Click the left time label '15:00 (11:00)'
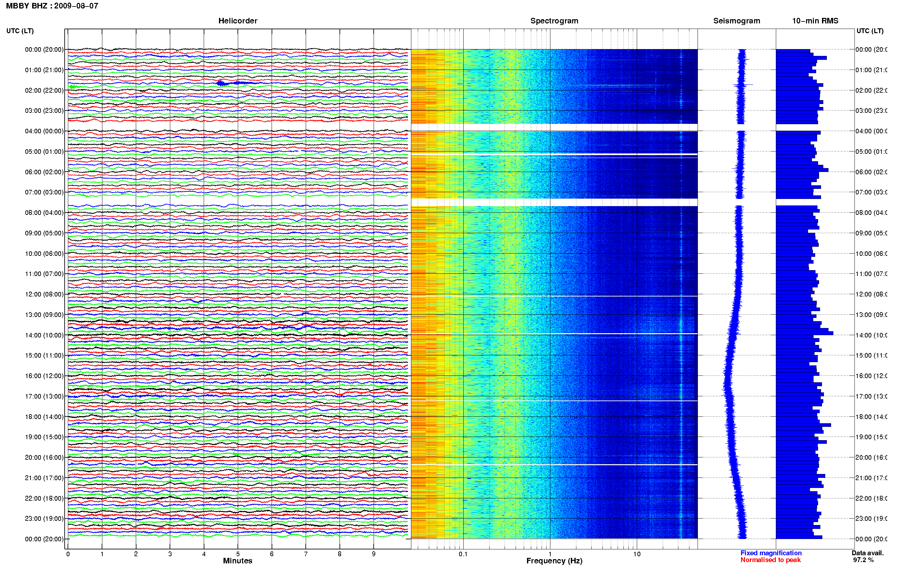 pyautogui.click(x=44, y=355)
